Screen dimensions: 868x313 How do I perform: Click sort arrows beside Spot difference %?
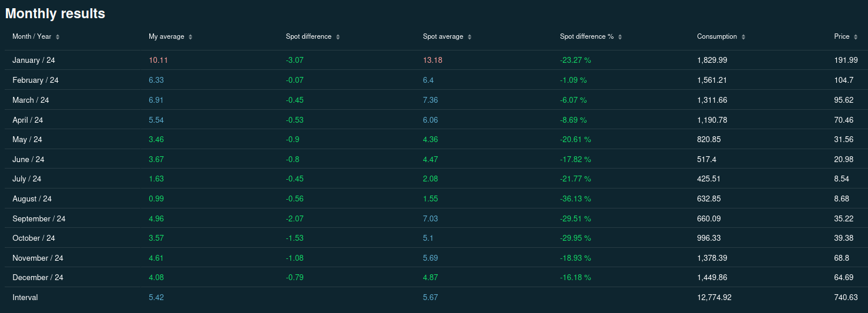620,37
